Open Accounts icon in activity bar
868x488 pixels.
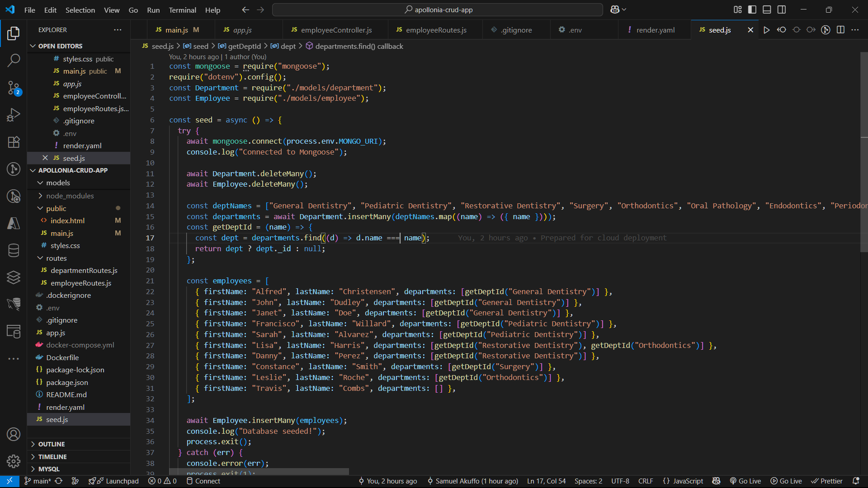click(14, 434)
